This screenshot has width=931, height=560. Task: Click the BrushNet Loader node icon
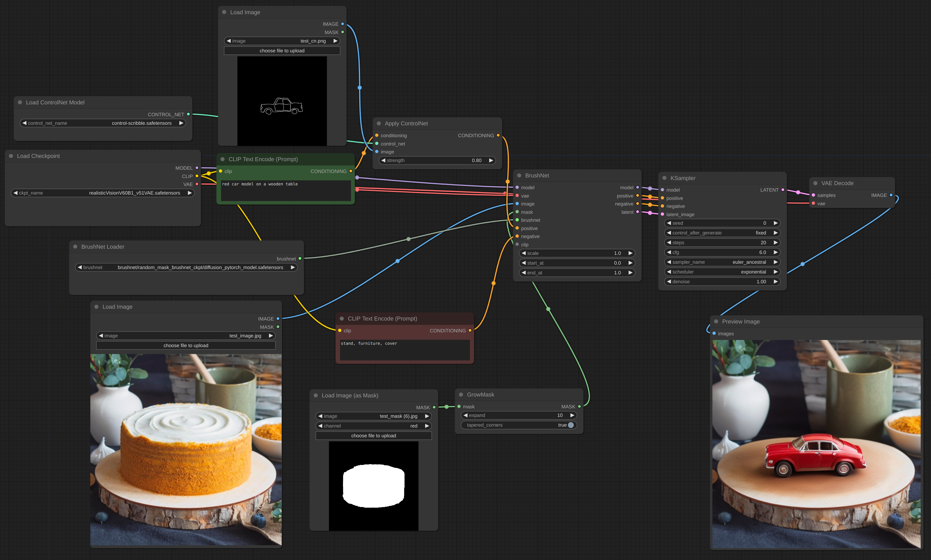pyautogui.click(x=75, y=247)
